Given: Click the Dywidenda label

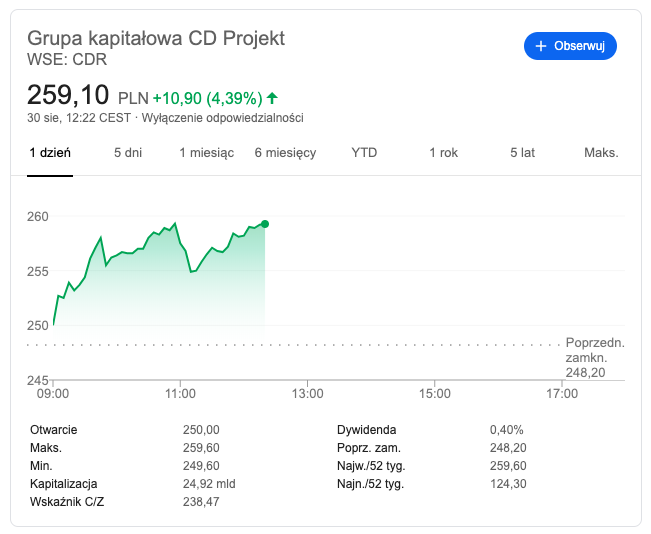Looking at the screenshot, I should (x=367, y=430).
